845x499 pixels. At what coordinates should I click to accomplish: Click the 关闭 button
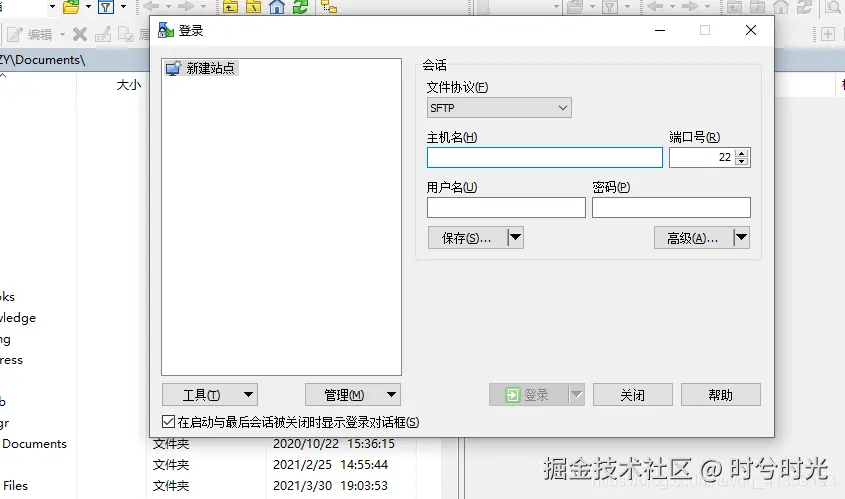click(633, 395)
